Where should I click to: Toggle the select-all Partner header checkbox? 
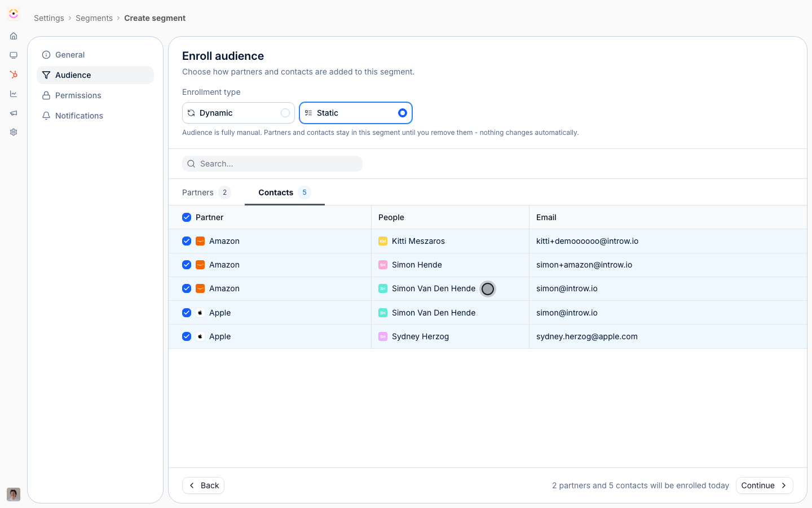(x=187, y=217)
